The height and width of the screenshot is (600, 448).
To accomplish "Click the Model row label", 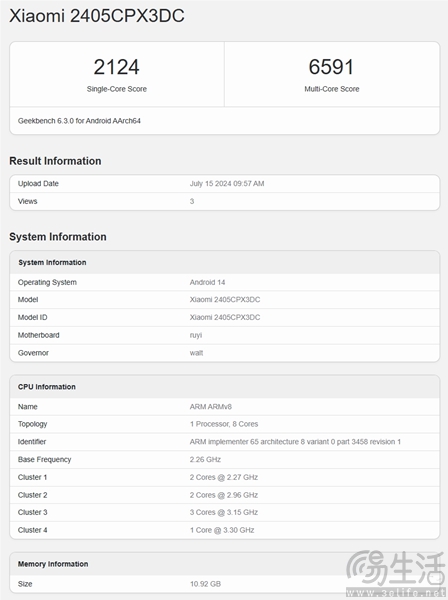I will point(28,300).
